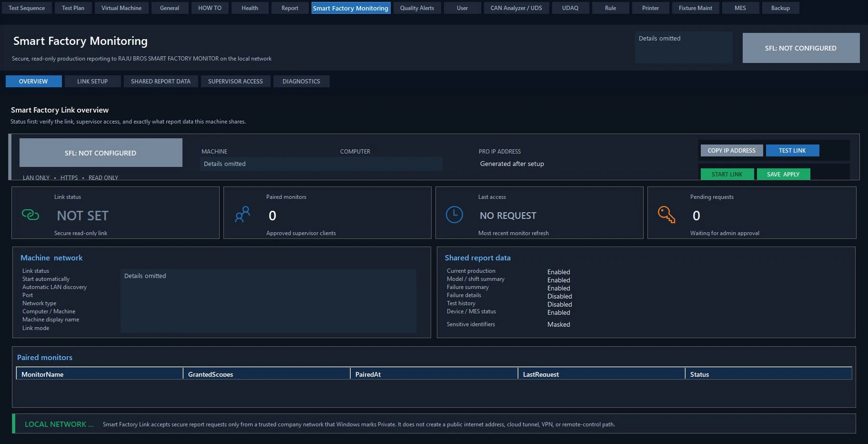Click the 'Generated after setup' IP text
The image size is (868, 444).
(512, 164)
